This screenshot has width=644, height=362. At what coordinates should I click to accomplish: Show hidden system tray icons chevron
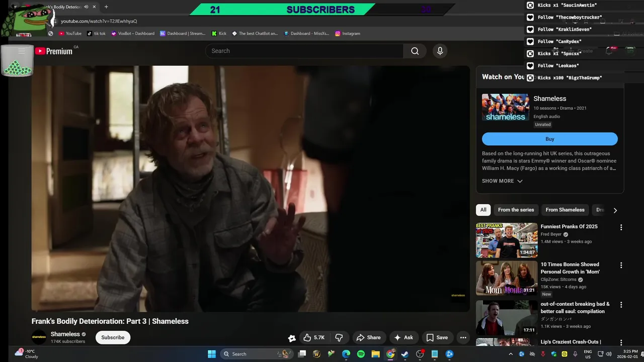[510, 354]
